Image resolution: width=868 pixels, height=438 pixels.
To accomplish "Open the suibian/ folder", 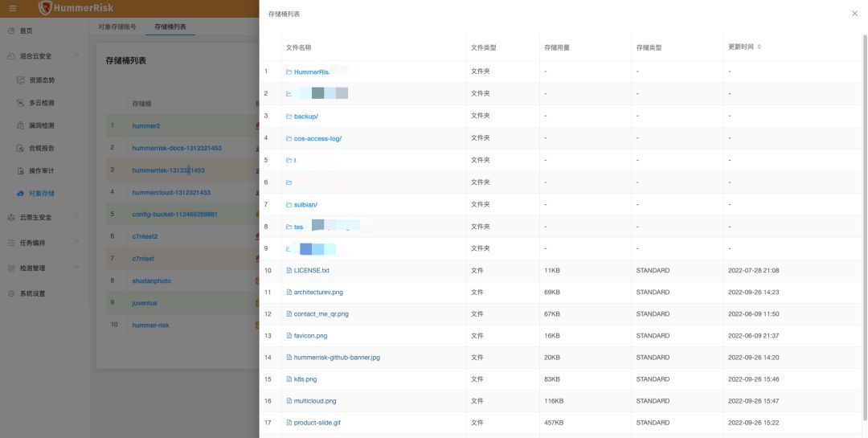I will pos(305,205).
